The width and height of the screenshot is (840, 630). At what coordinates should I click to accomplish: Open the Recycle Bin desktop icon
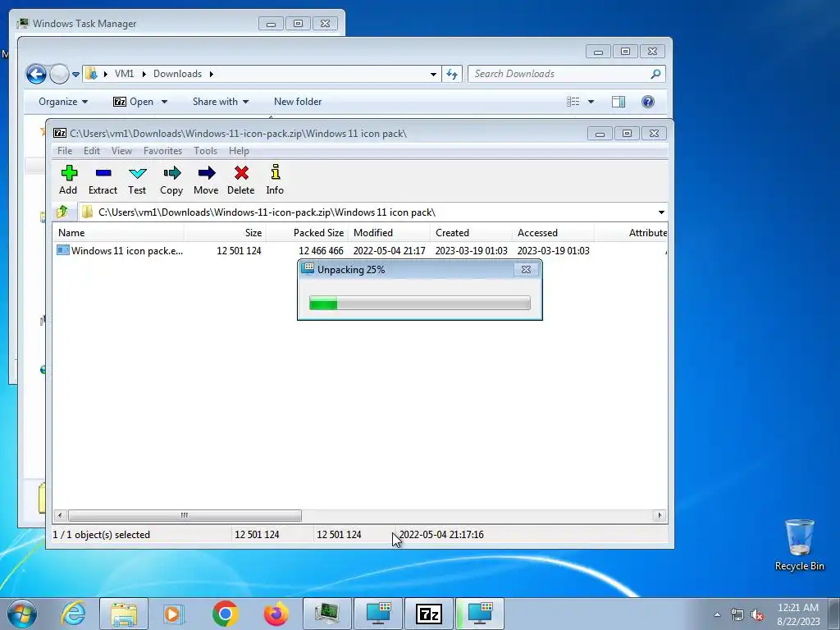click(x=799, y=545)
